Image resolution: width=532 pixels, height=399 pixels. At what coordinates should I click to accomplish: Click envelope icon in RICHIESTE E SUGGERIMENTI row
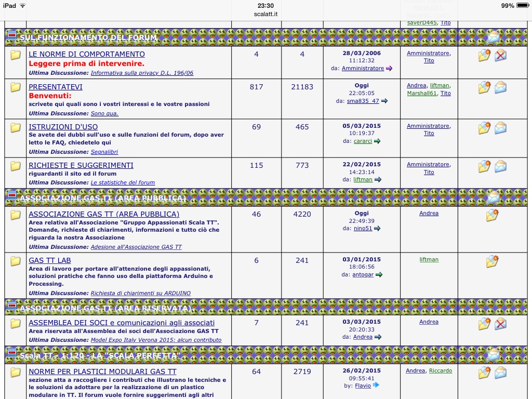coord(500,166)
